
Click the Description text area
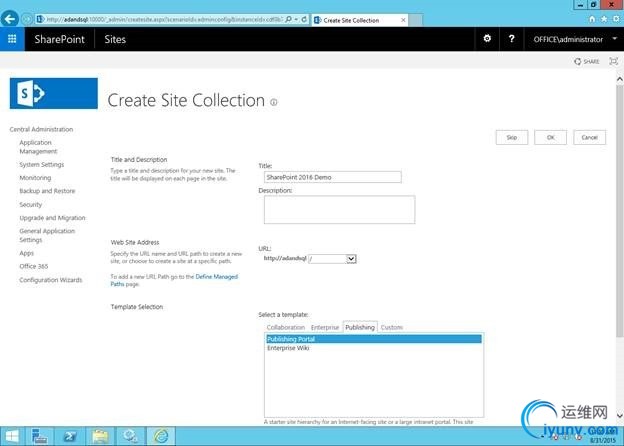coord(339,209)
